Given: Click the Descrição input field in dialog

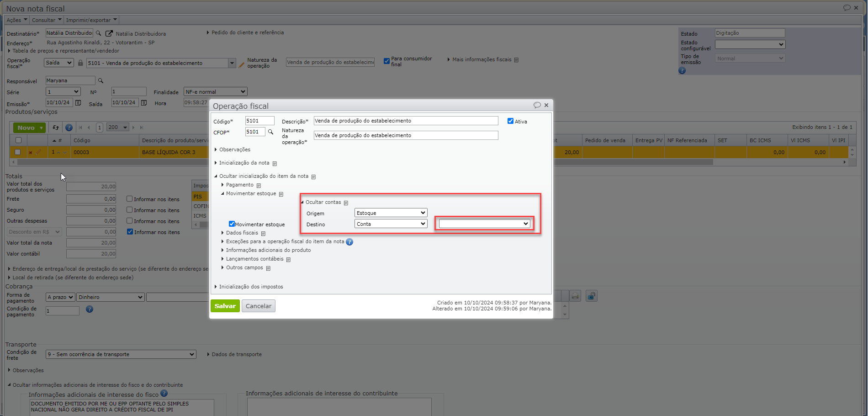Looking at the screenshot, I should click(x=406, y=121).
